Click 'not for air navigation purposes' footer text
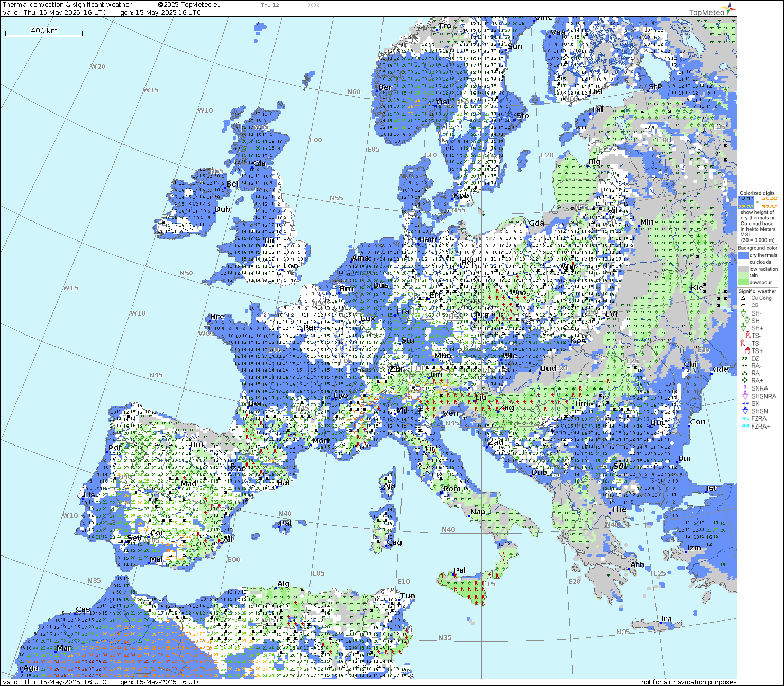 click(688, 682)
